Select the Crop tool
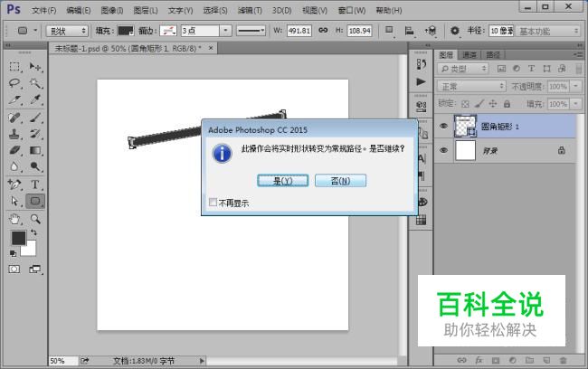The image size is (588, 369). [x=14, y=99]
